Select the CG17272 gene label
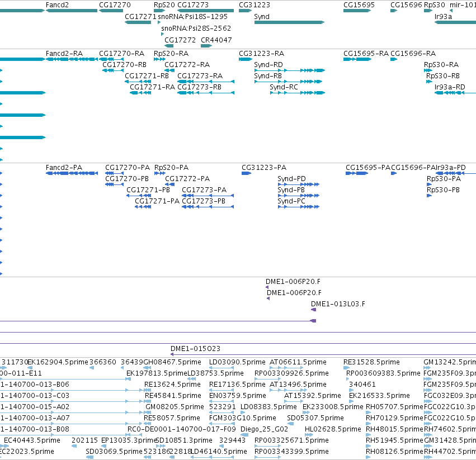 180,40
